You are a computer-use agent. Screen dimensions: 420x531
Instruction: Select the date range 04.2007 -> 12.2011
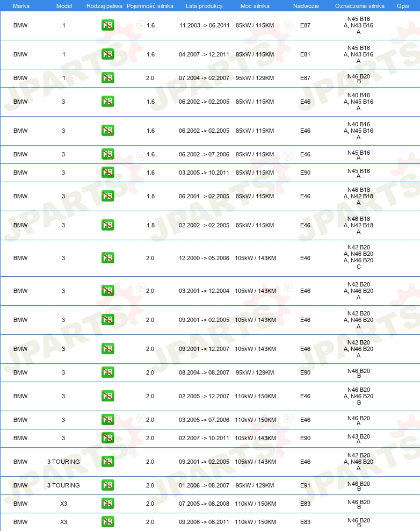(204, 54)
